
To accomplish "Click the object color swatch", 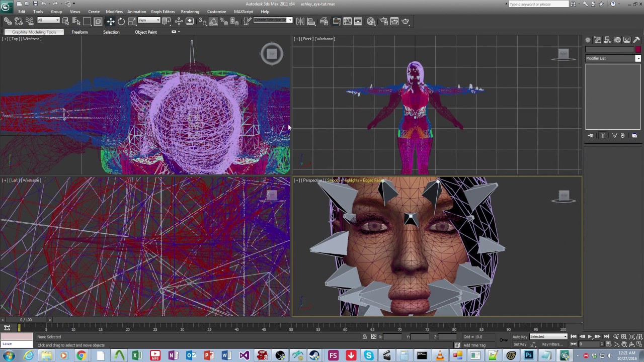I will point(638,49).
